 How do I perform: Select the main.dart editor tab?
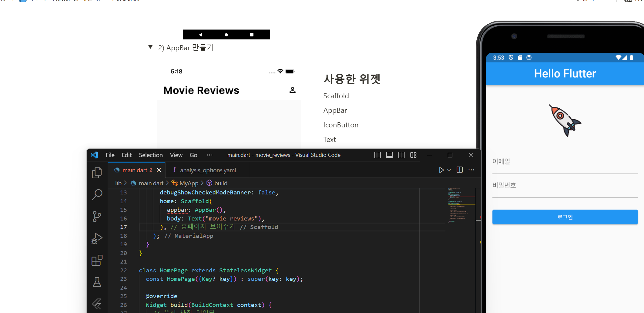click(x=137, y=170)
